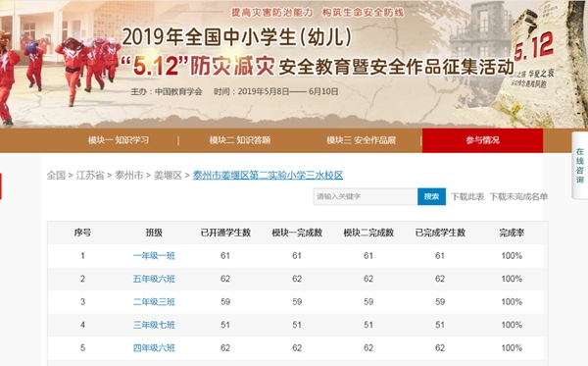Open class 一年级一班 link
The width and height of the screenshot is (588, 366).
click(x=154, y=256)
